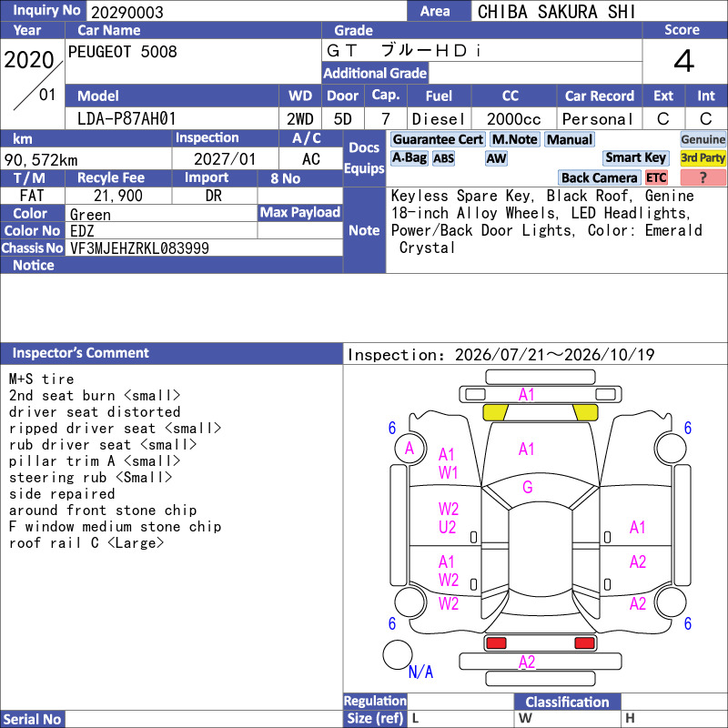Toggle the yellow 3rd Party badge
The width and height of the screenshot is (728, 728).
coord(703,158)
